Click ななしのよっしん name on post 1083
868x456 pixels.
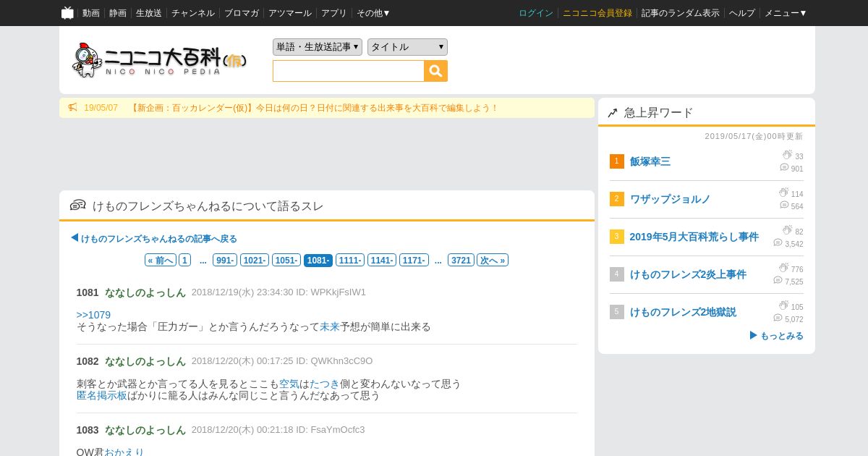click(145, 430)
